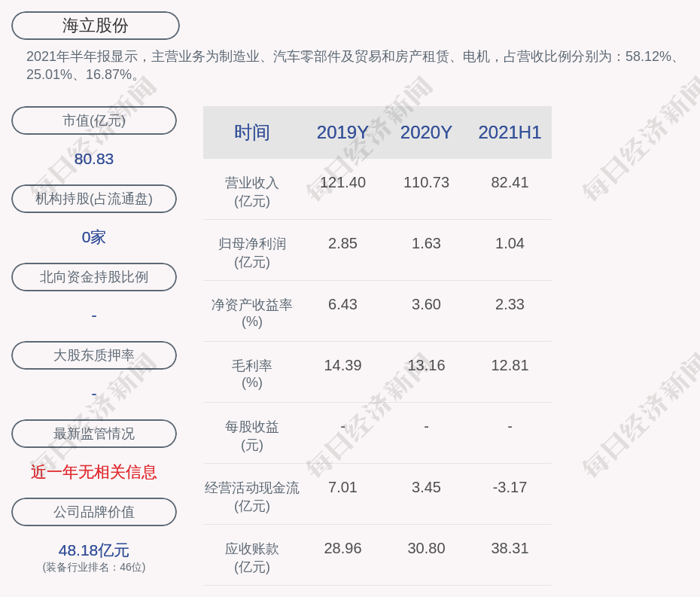Click the 最新监管情况 label button

coord(94,434)
